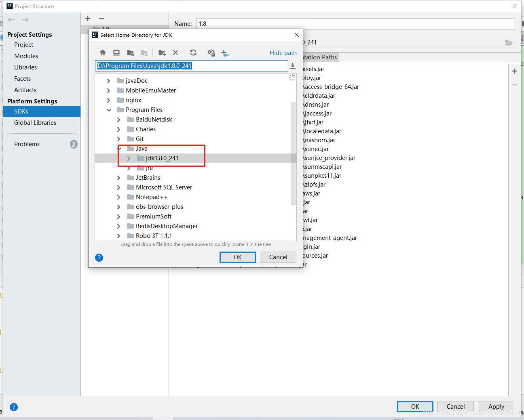The height and width of the screenshot is (420, 524).
Task: Expand JetBrains folder
Action: coord(118,178)
